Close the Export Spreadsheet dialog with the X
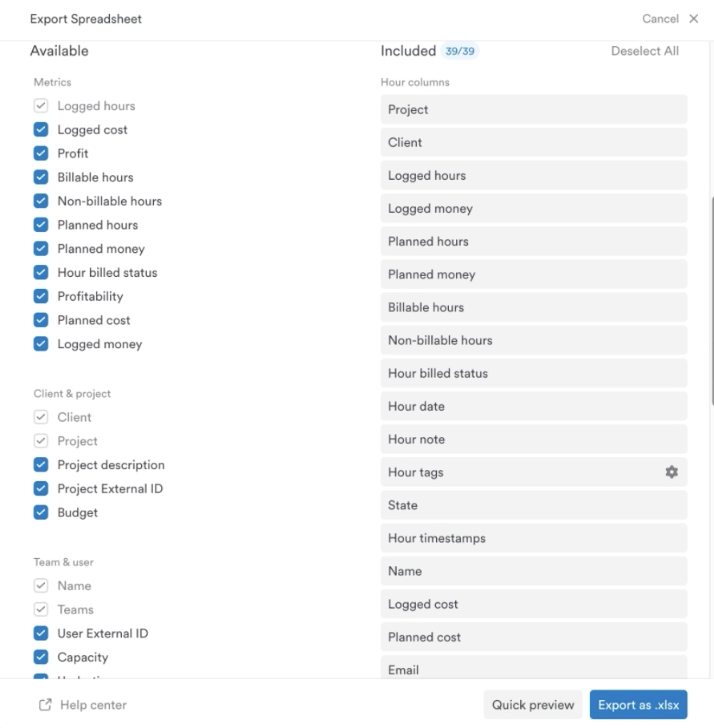The width and height of the screenshot is (714, 728). click(x=693, y=19)
